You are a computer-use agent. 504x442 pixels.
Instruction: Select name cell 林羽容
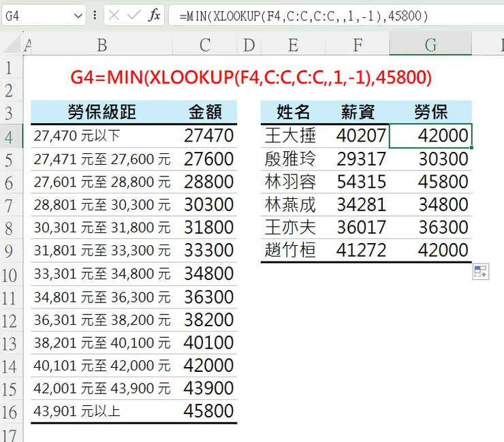293,182
